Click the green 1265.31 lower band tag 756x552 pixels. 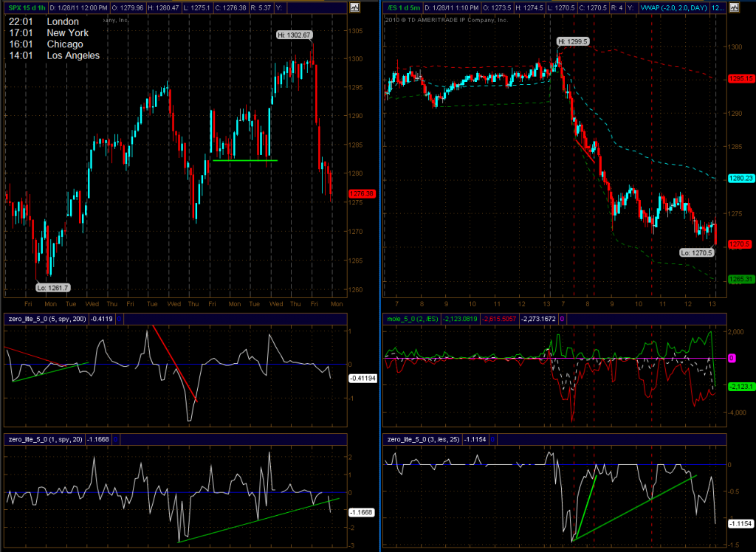point(741,279)
